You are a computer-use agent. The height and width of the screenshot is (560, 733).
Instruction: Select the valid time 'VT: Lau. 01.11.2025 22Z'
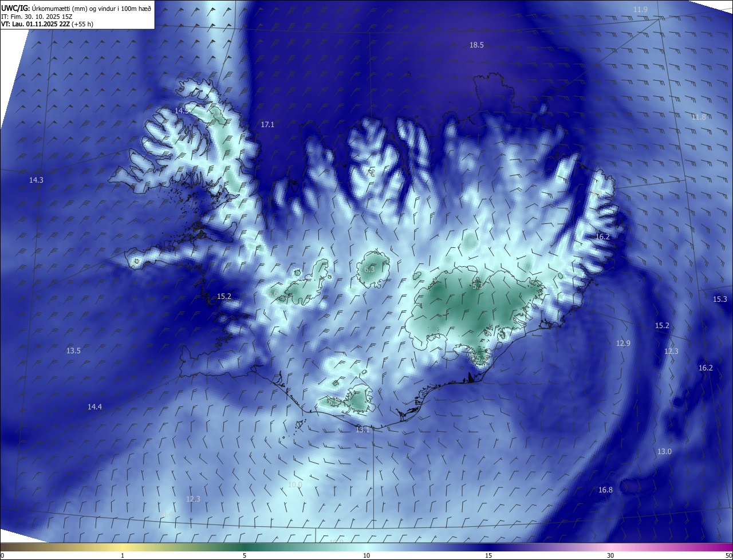[x=36, y=24]
